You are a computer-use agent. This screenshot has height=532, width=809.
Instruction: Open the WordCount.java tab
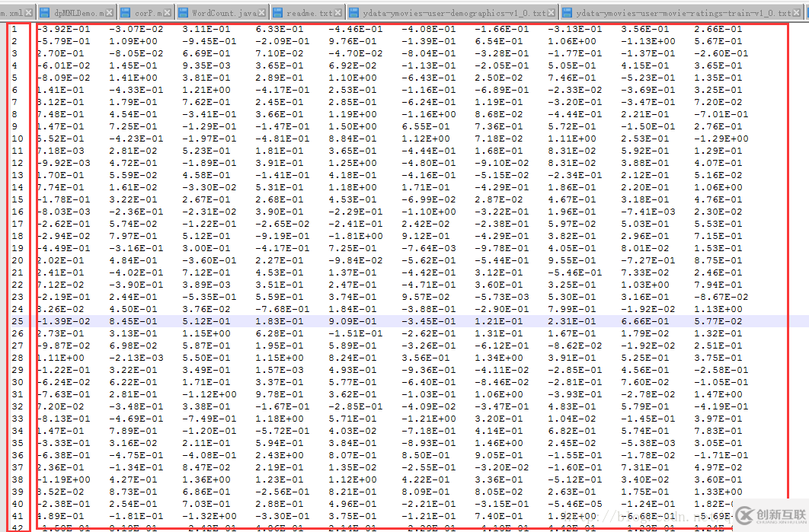(x=222, y=13)
